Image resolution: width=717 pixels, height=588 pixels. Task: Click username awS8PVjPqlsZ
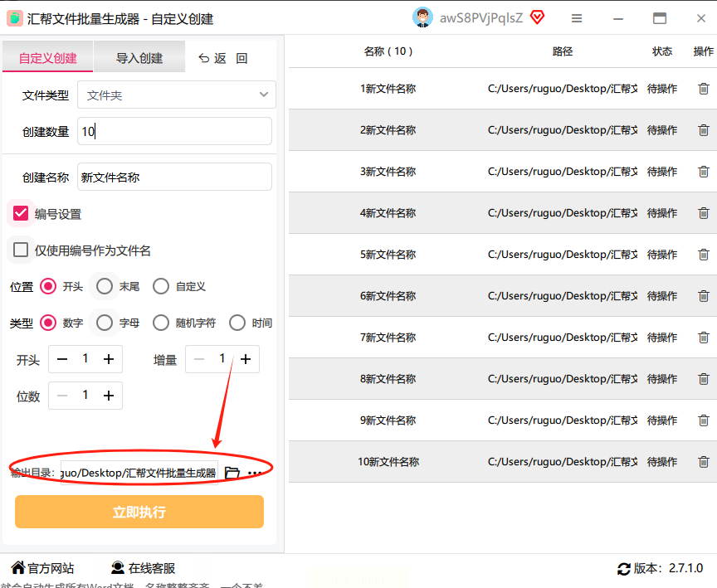coord(481,17)
